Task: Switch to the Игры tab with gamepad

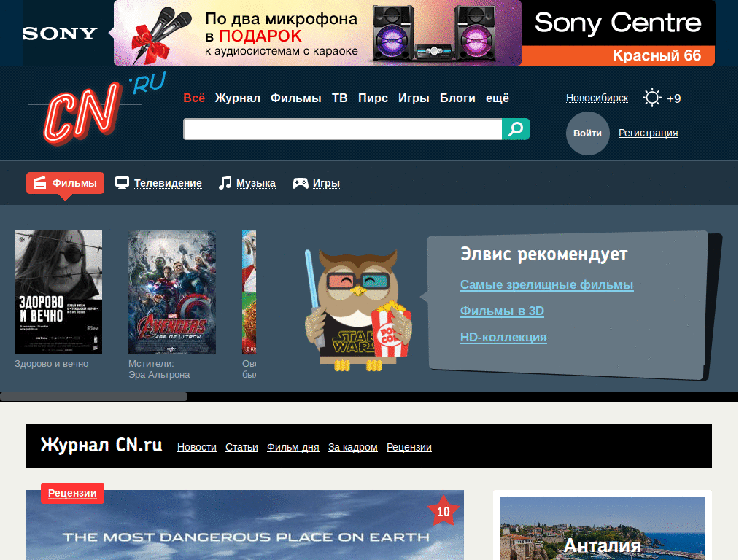Action: coord(316,183)
